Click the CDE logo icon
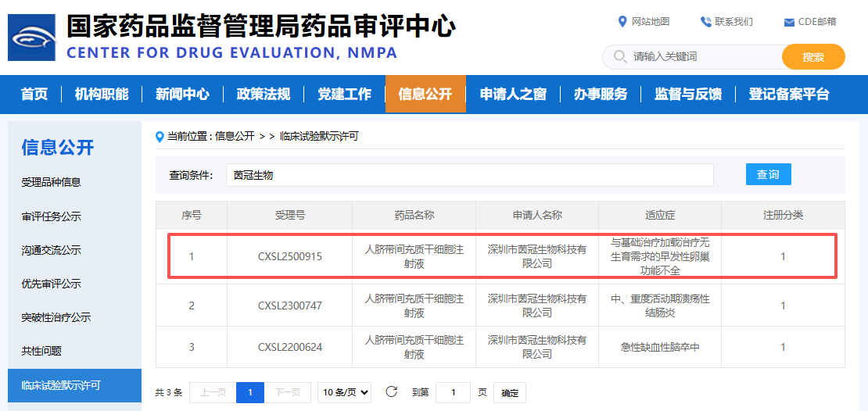 (32, 38)
